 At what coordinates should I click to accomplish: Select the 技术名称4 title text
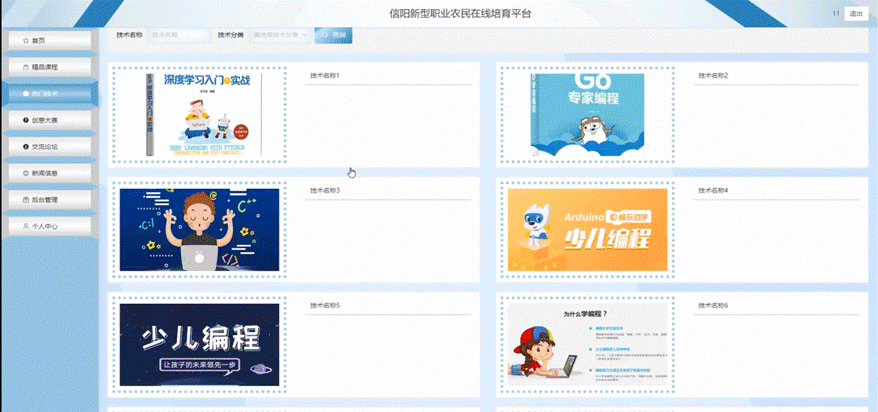pyautogui.click(x=713, y=190)
